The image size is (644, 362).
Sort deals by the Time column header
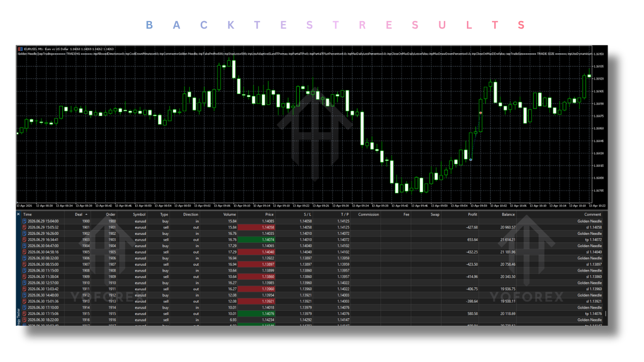pyautogui.click(x=27, y=215)
